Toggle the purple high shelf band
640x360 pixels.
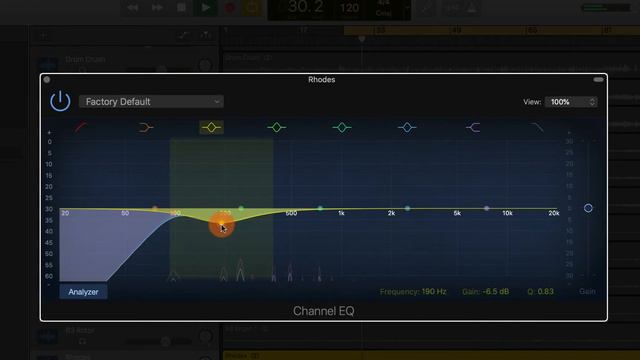pos(473,128)
